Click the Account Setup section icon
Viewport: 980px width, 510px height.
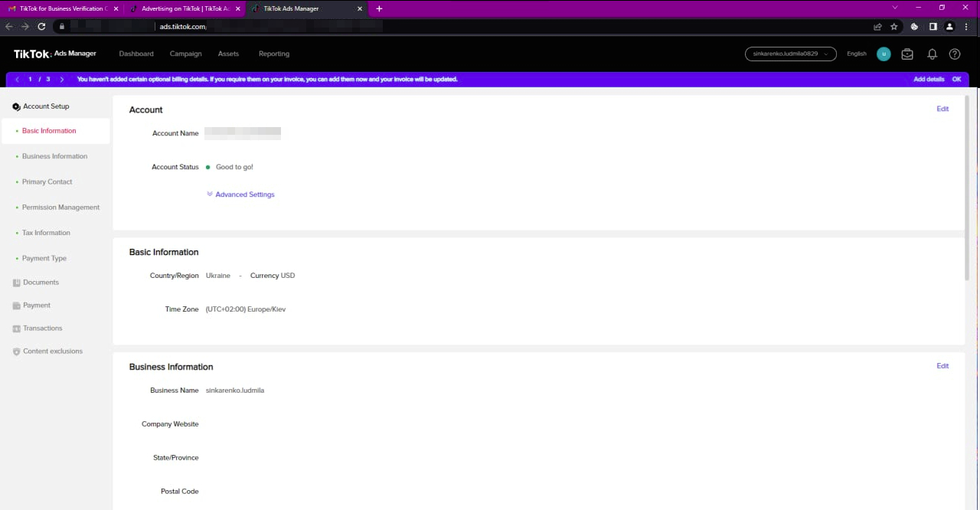(x=17, y=106)
